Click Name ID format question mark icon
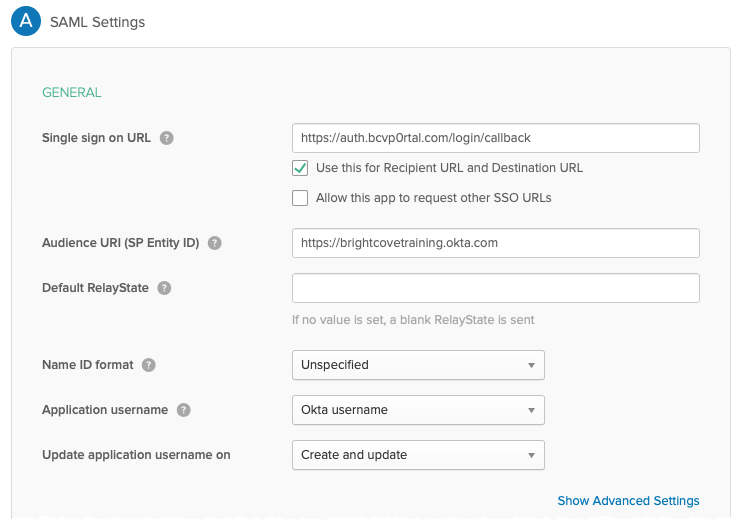Viewport: 736px width, 520px height. click(149, 365)
